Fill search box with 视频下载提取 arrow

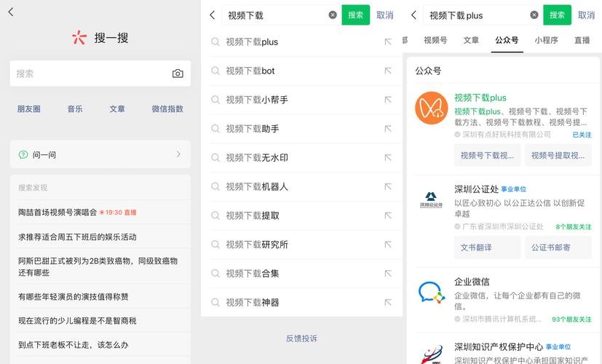[388, 215]
